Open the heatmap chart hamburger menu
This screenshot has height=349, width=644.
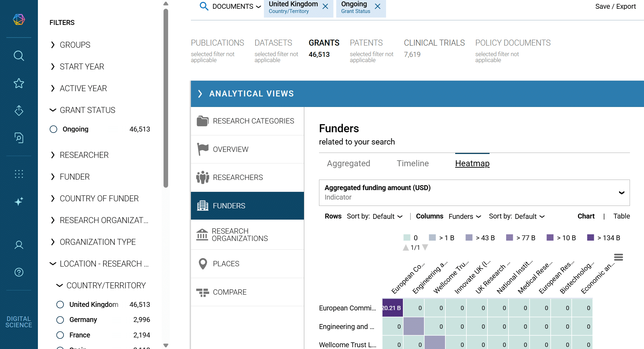(x=618, y=257)
